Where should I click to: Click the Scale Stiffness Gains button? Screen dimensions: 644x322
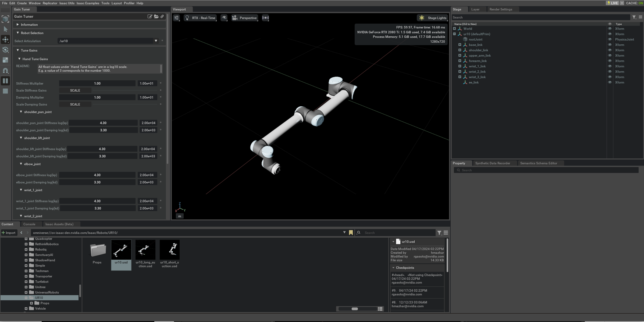75,90
